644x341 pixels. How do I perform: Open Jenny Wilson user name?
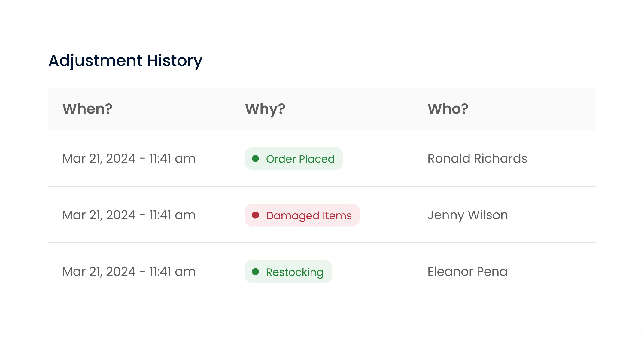click(468, 215)
